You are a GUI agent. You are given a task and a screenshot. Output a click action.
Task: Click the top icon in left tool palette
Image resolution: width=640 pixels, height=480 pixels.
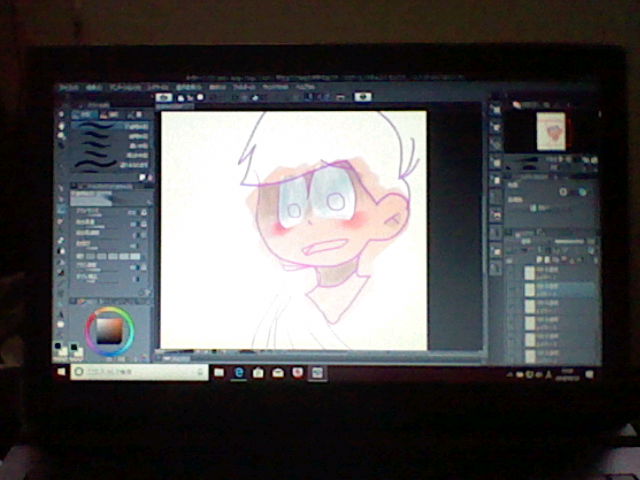point(62,115)
